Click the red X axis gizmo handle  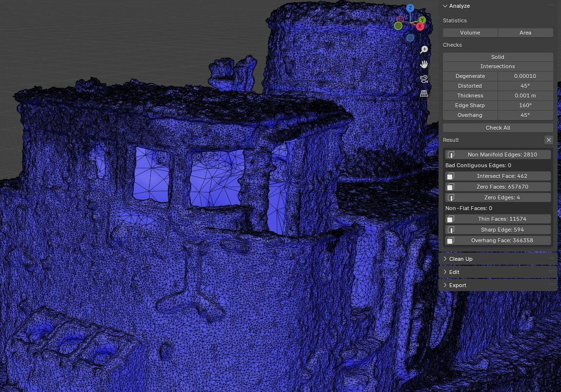pos(420,26)
